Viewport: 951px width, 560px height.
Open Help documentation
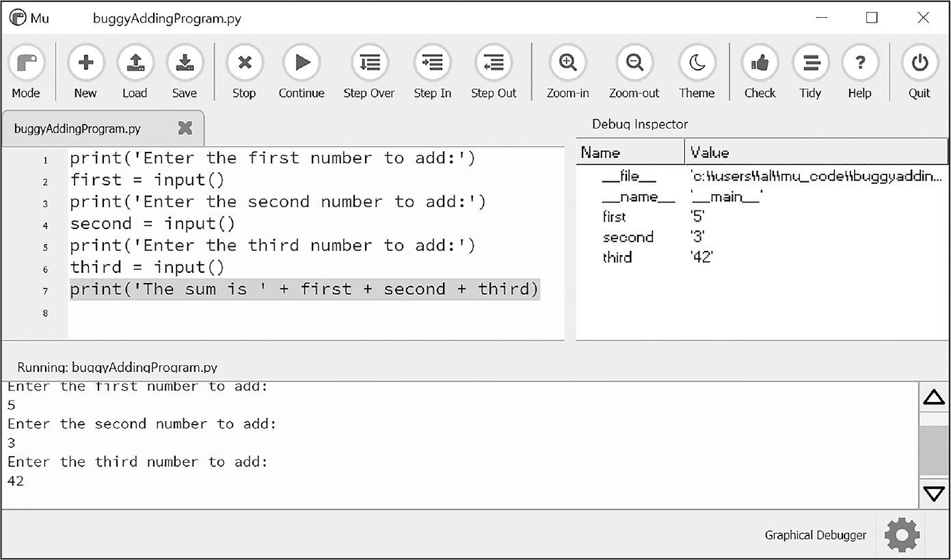tap(860, 72)
